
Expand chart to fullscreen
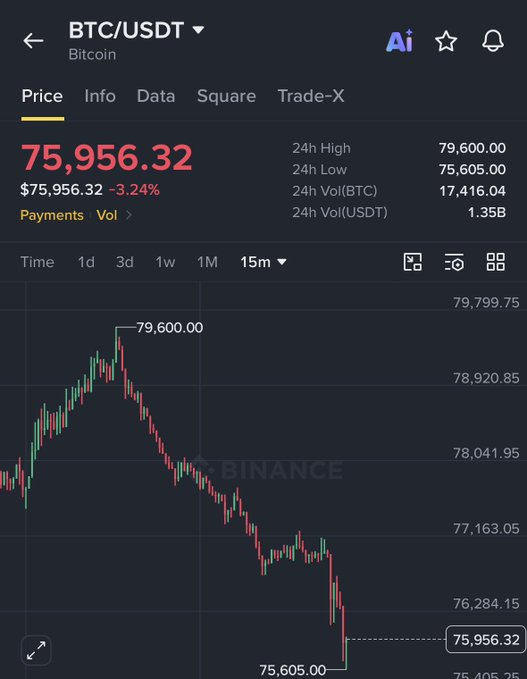(x=36, y=650)
